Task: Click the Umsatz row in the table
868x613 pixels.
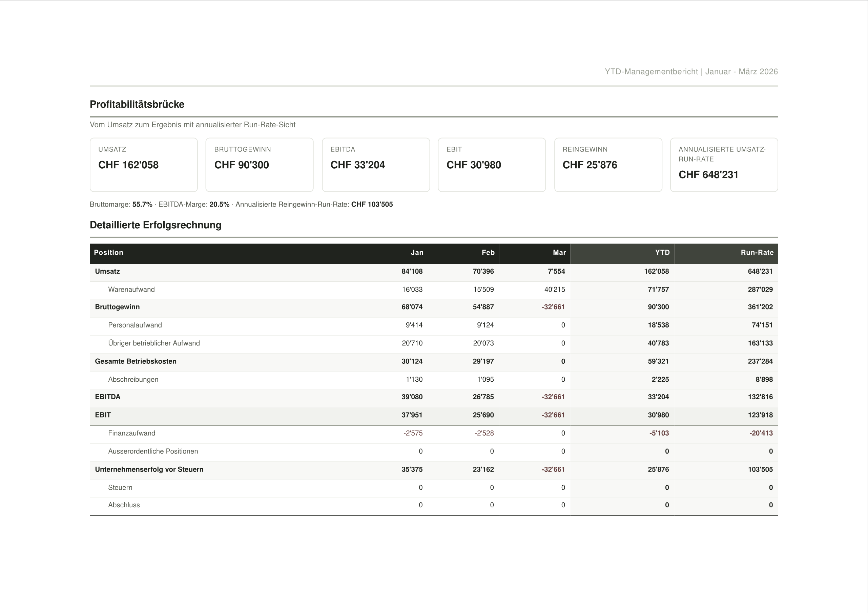Action: coord(265,271)
